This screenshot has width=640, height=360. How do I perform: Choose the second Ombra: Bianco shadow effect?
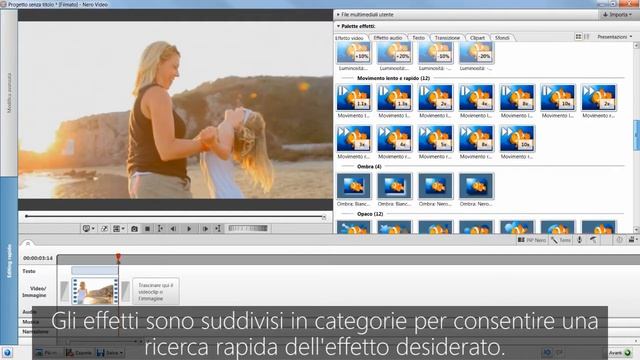[x=394, y=186]
